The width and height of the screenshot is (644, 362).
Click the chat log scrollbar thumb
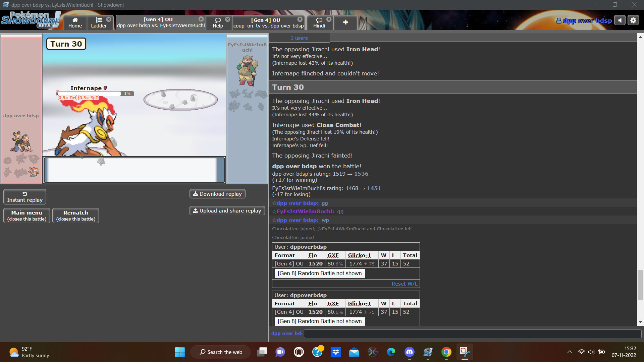pos(640,285)
